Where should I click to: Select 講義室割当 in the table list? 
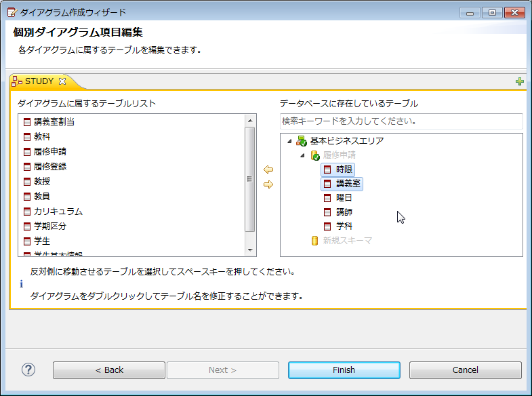click(54, 122)
